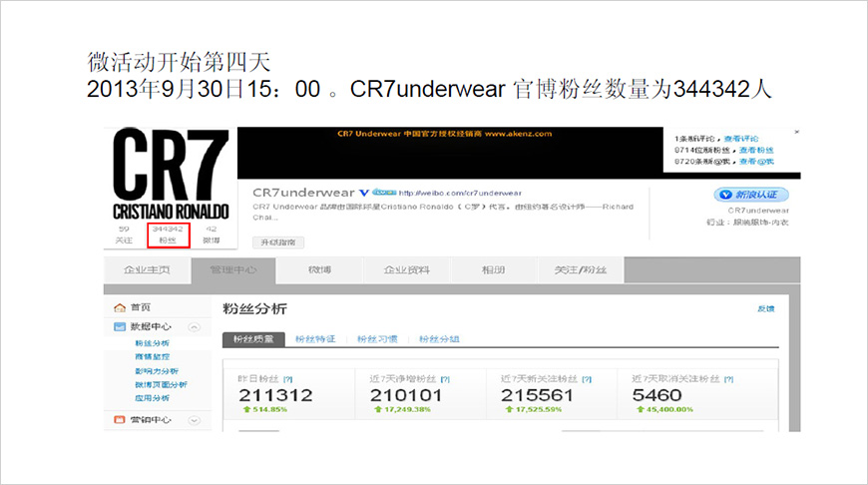The height and width of the screenshot is (485, 868).
Task: Open the weibo.com/cr7underwear profile link
Action: [x=460, y=193]
